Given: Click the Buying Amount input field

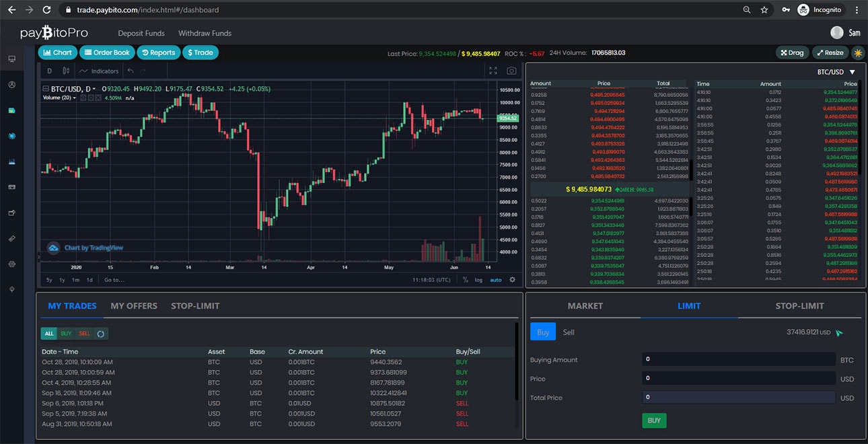Looking at the screenshot, I should (x=738, y=359).
